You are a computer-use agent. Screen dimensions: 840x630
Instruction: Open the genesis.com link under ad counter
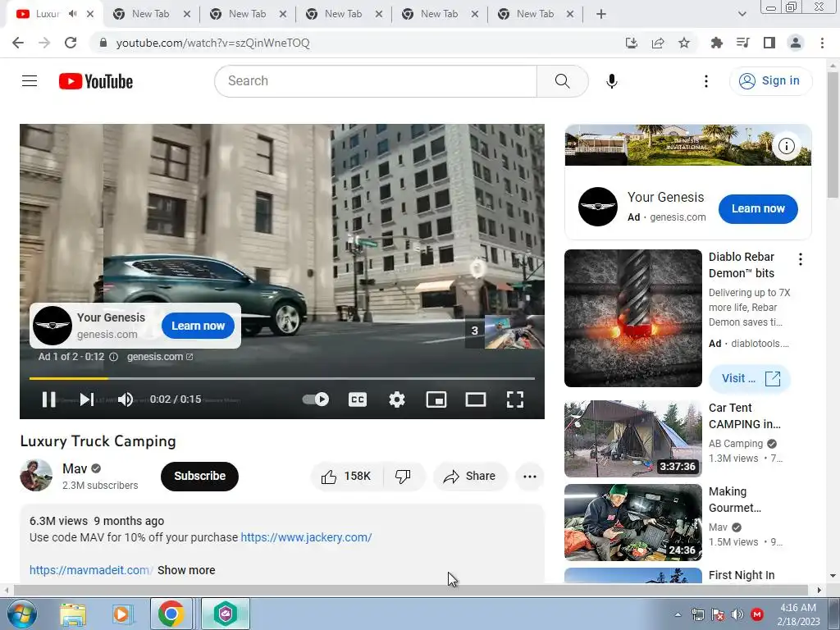[x=160, y=357]
